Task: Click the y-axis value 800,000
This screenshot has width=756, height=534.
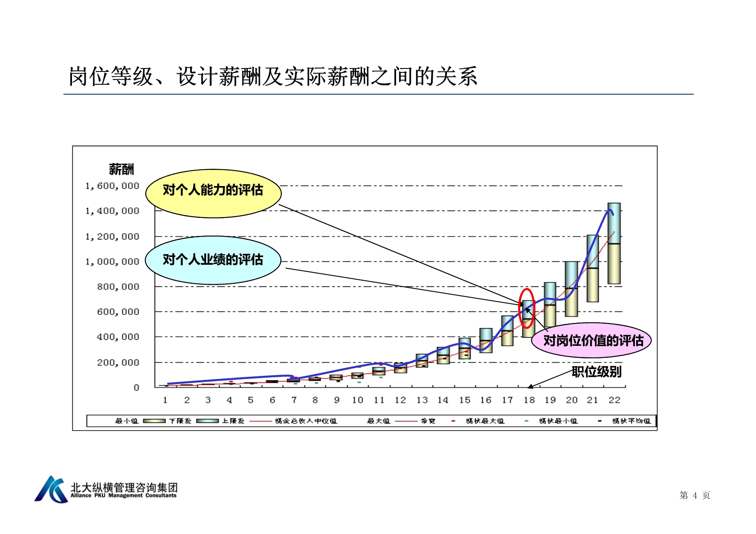Action: [118, 287]
